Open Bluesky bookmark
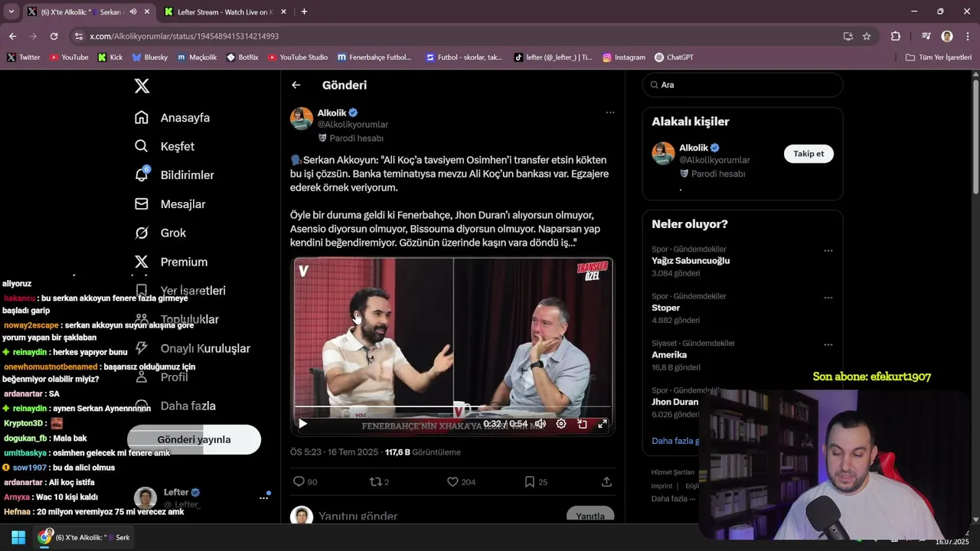The image size is (980, 551). tap(149, 57)
